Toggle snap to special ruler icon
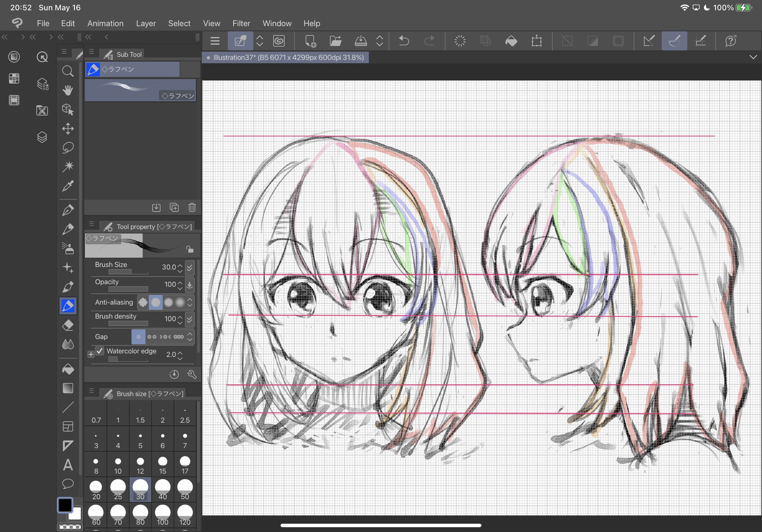The width and height of the screenshot is (762, 532). pyautogui.click(x=674, y=41)
